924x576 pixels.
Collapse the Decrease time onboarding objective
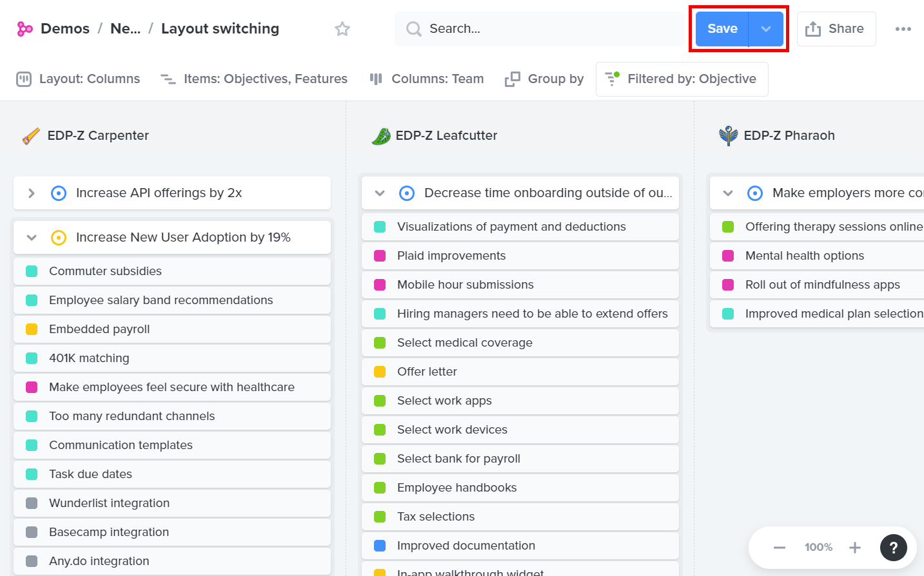pyautogui.click(x=380, y=193)
